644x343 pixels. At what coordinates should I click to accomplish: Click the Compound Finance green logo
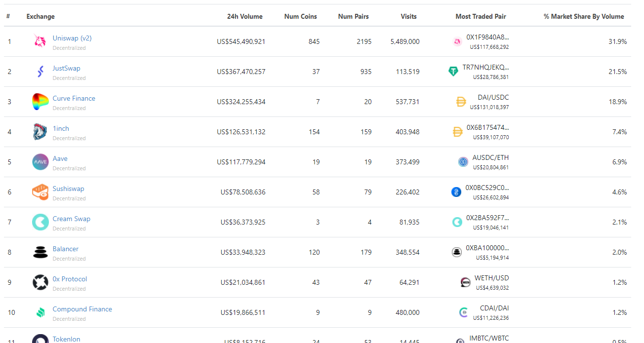[x=40, y=312]
